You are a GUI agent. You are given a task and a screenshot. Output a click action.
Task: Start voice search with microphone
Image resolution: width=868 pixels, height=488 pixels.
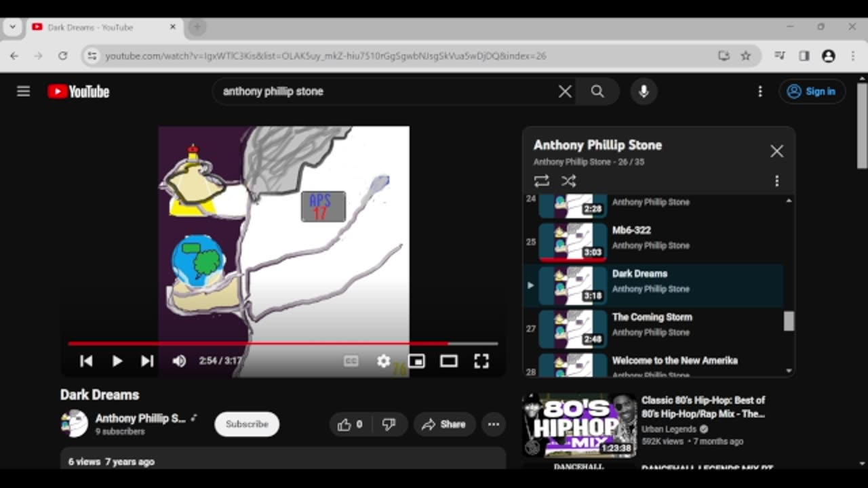click(x=644, y=91)
